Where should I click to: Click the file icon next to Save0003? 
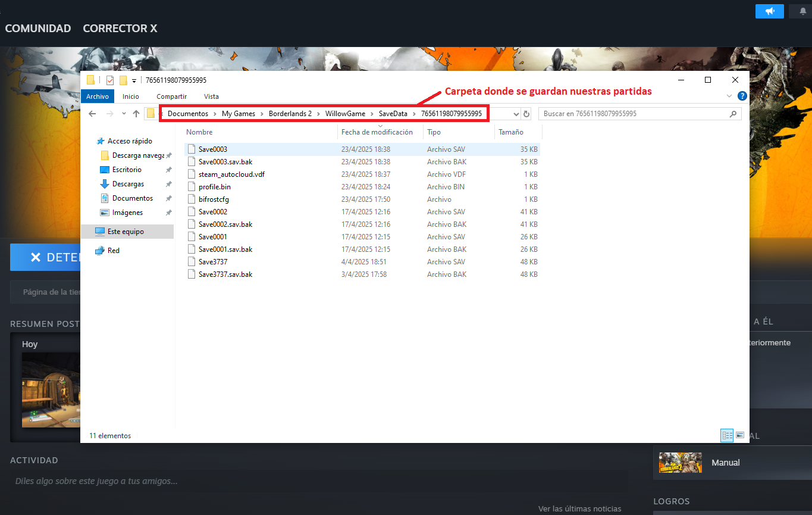[192, 149]
